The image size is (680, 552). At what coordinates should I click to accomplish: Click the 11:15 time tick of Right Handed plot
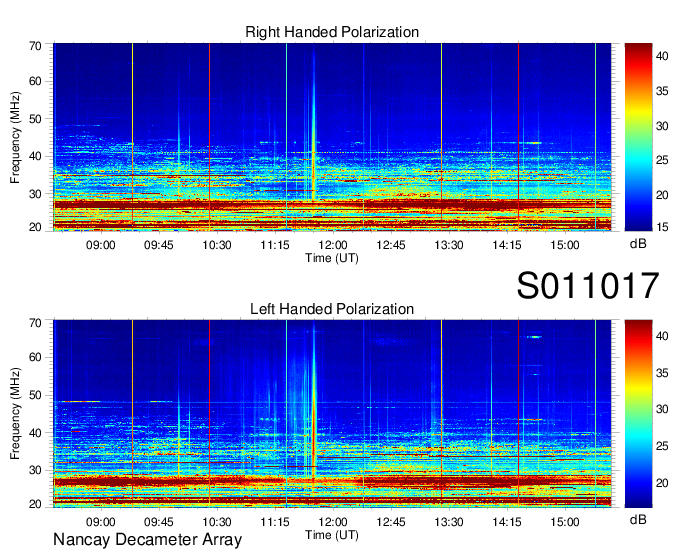tap(275, 245)
